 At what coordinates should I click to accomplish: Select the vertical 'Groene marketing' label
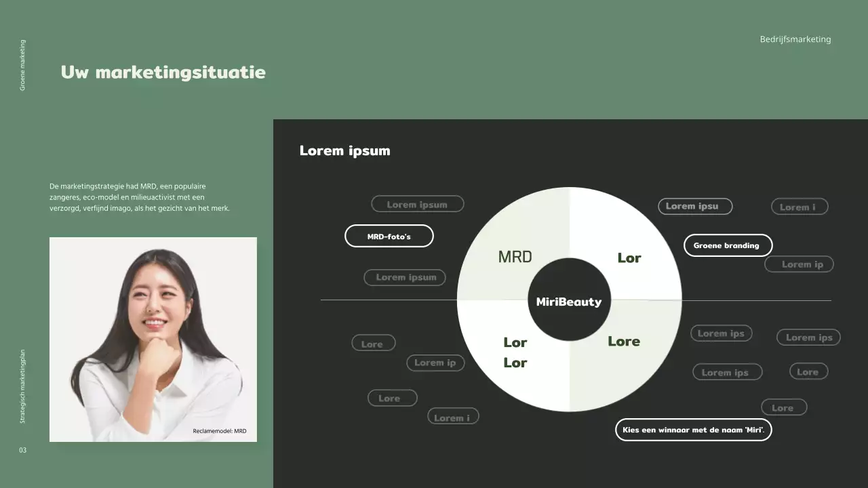coord(22,65)
